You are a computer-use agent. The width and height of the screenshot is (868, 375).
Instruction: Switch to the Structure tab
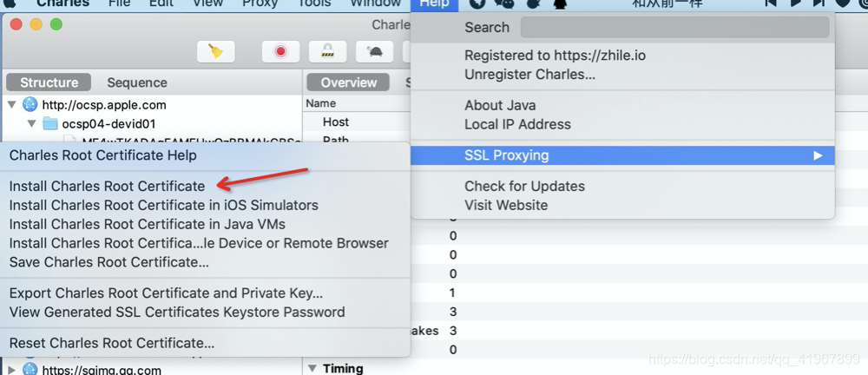click(49, 82)
